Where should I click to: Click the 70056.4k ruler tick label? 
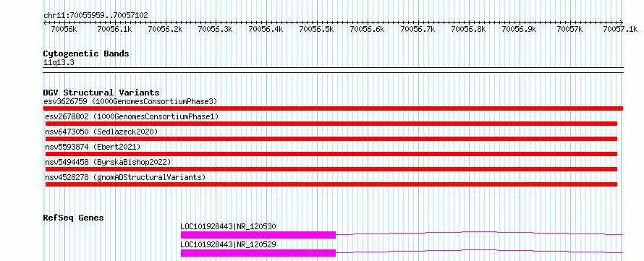pos(266,29)
